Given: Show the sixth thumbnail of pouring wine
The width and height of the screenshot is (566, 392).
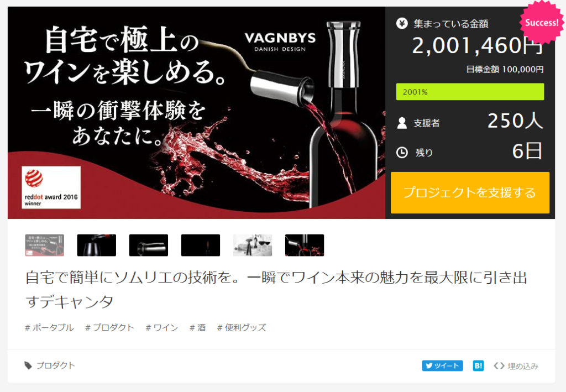Looking at the screenshot, I should click(x=305, y=245).
